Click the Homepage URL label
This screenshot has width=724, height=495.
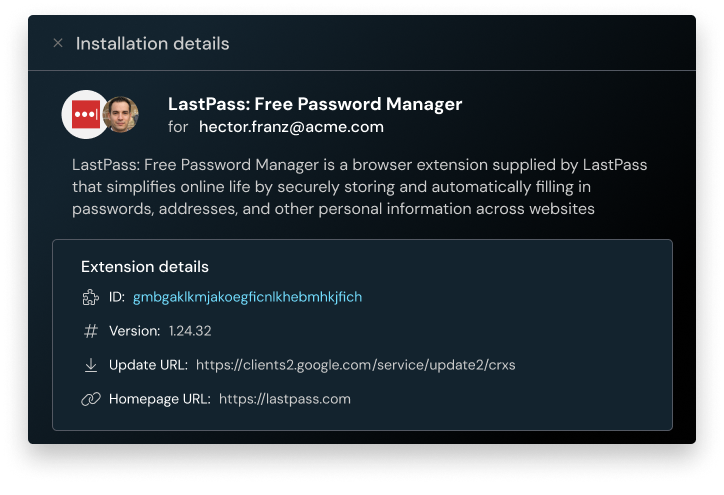[x=160, y=399]
